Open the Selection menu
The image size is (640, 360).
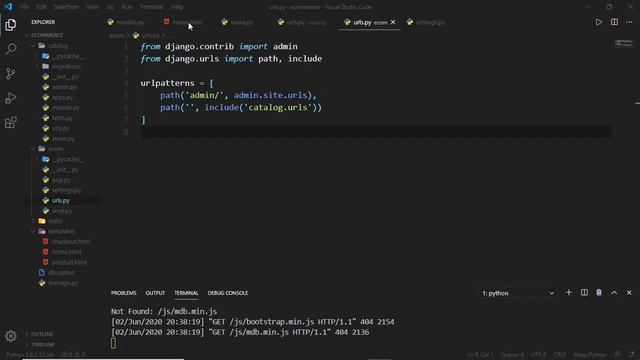[x=66, y=7]
